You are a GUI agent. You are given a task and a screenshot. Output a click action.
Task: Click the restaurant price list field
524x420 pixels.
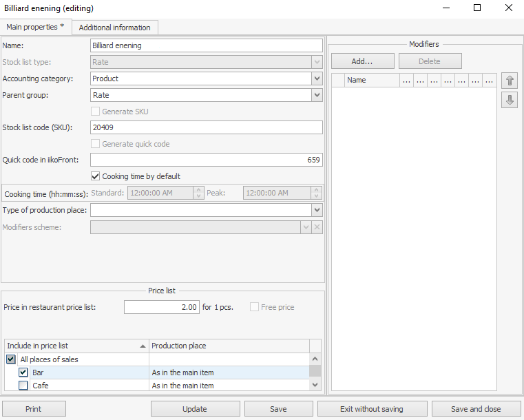[162, 307]
